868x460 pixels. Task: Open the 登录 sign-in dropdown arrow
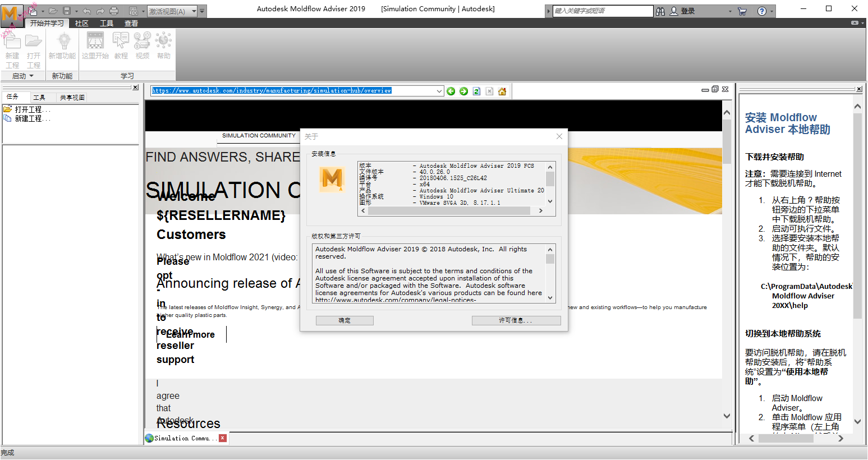(730, 11)
